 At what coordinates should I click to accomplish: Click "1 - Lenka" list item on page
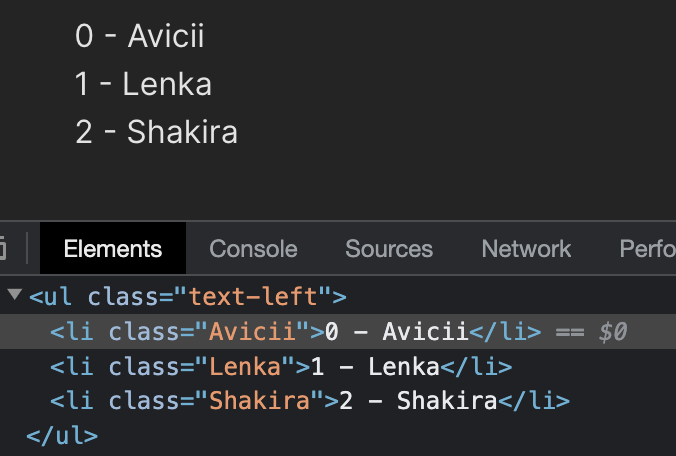(143, 84)
